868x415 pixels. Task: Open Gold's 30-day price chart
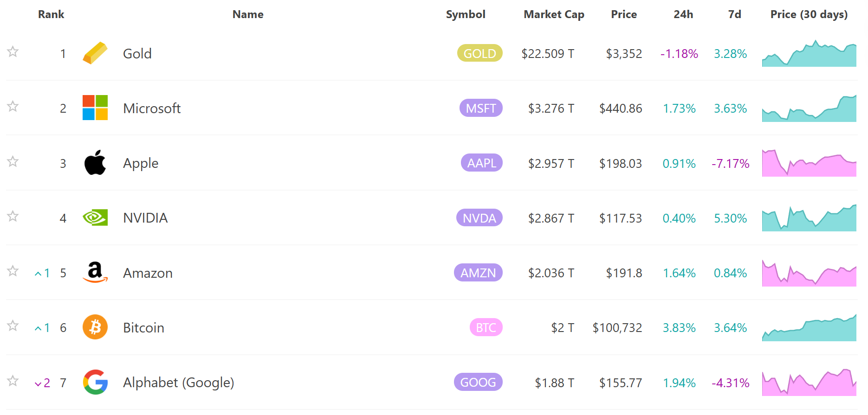point(809,53)
